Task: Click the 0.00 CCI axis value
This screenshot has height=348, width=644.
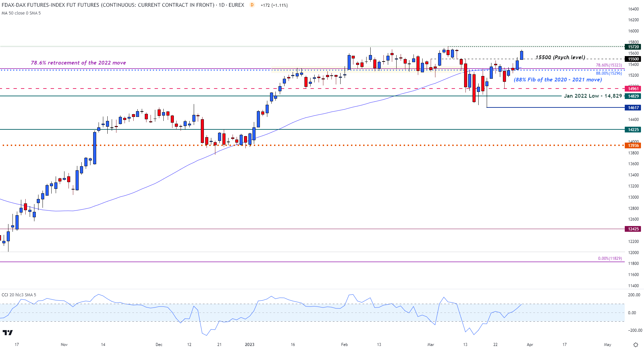Action: (x=632, y=313)
